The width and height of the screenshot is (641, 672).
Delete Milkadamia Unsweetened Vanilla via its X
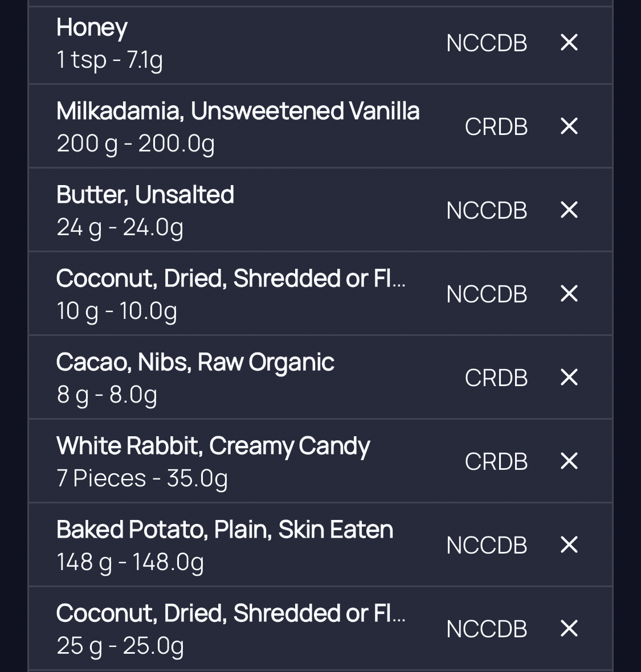click(569, 126)
